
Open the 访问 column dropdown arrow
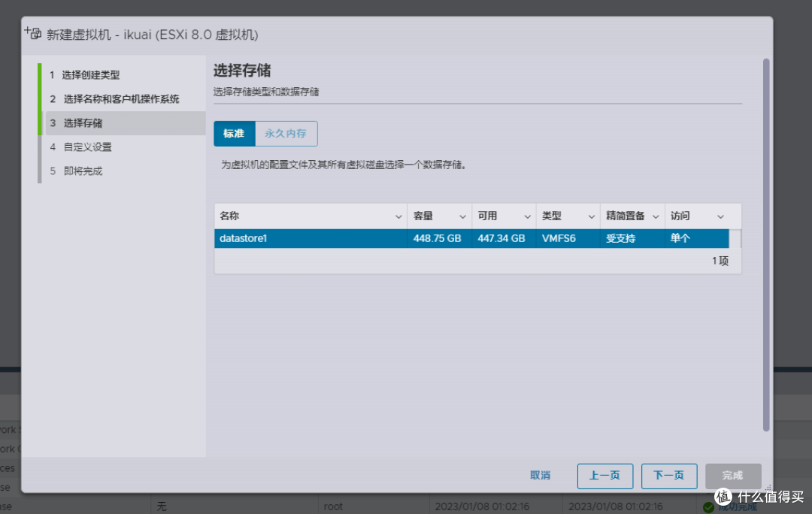pos(719,216)
